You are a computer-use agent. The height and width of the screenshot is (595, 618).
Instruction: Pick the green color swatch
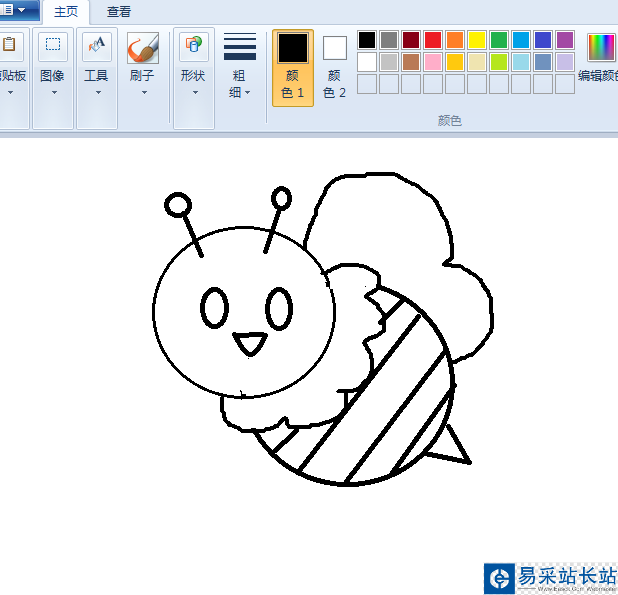click(499, 40)
